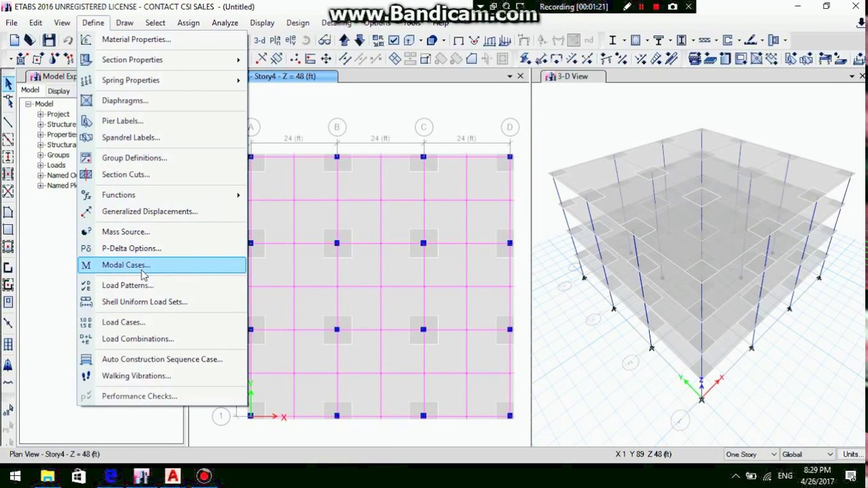Screen dimensions: 868x488
Task: Select grid bubble D in plan view
Action: click(510, 127)
